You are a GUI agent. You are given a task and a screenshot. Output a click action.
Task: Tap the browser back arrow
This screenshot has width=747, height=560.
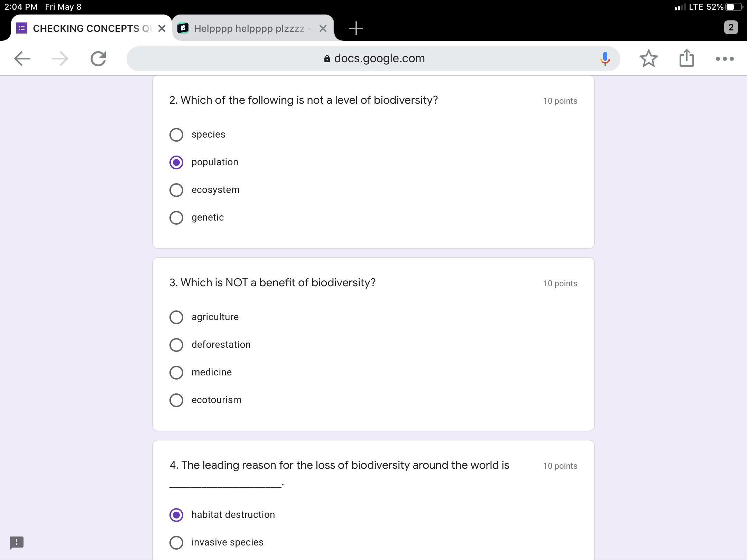22,59
